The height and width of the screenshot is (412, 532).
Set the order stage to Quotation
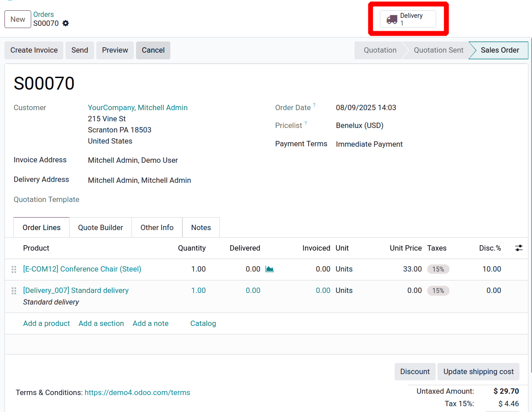tap(379, 50)
